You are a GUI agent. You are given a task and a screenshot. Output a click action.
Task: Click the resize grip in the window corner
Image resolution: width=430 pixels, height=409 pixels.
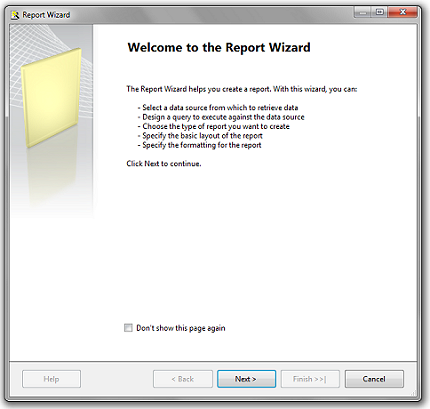(x=414, y=394)
